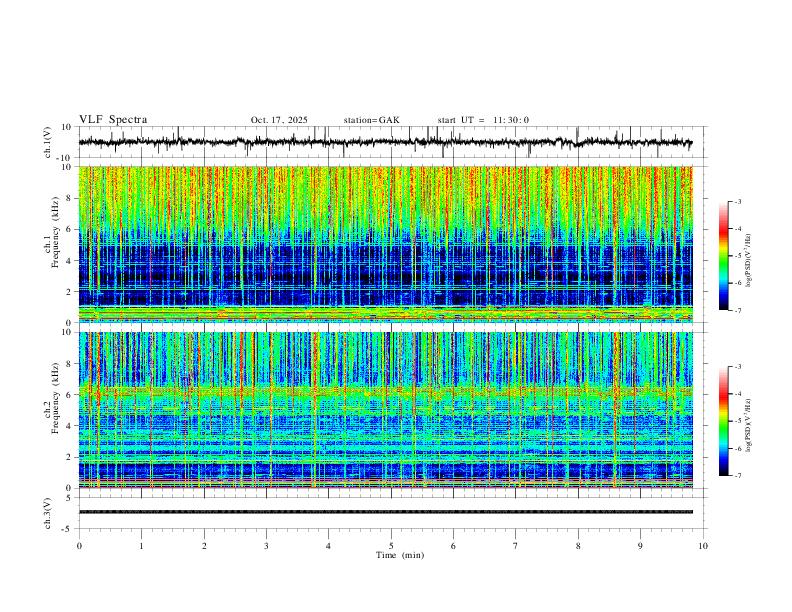Click the ch.2 color bar 'log(PSD)' label

click(748, 425)
